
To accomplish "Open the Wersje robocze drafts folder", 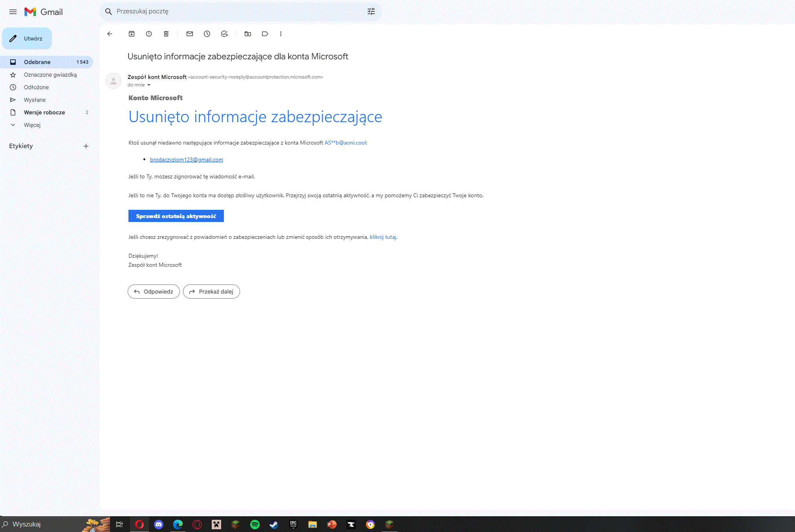I will (x=46, y=112).
